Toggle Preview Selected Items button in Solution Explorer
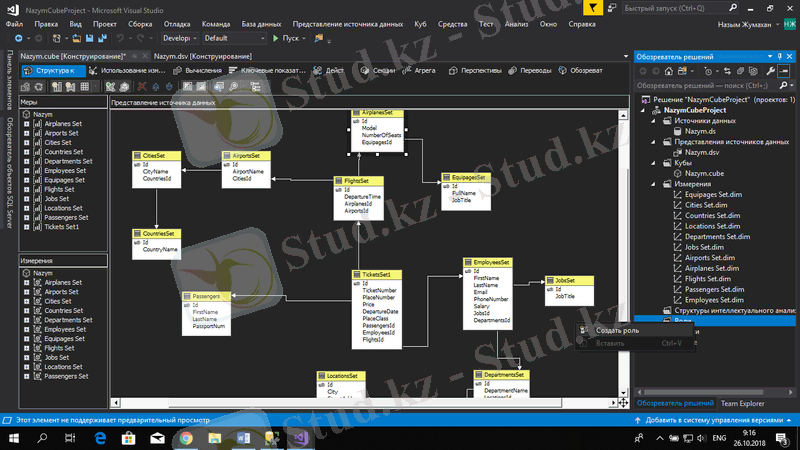 click(784, 71)
